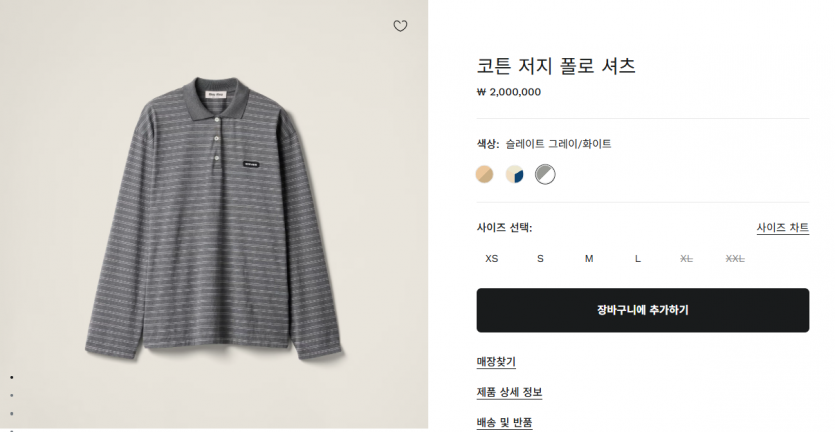835x432 pixels.
Task: Go to second image carousel dot
Action: point(11,395)
